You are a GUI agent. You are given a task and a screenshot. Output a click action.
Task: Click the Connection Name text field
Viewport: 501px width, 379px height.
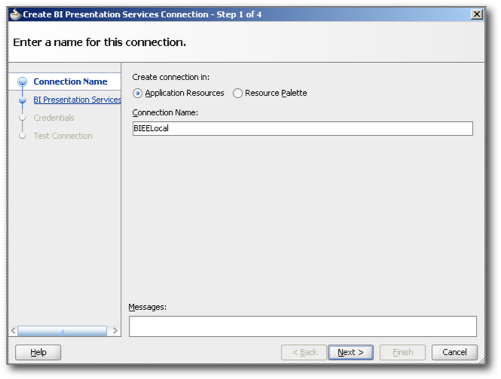302,128
